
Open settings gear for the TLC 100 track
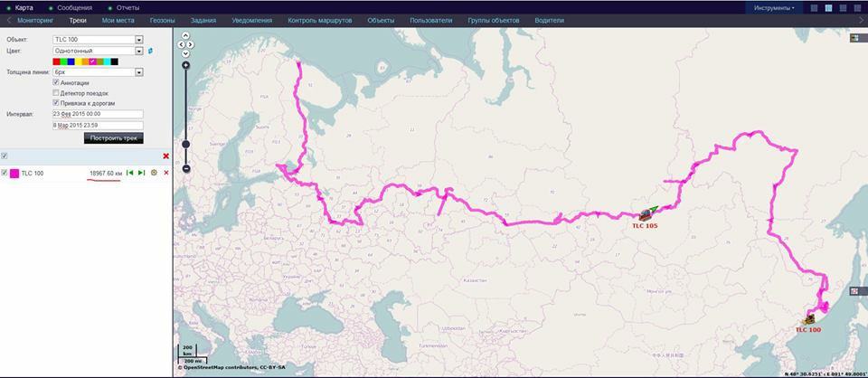click(x=154, y=173)
